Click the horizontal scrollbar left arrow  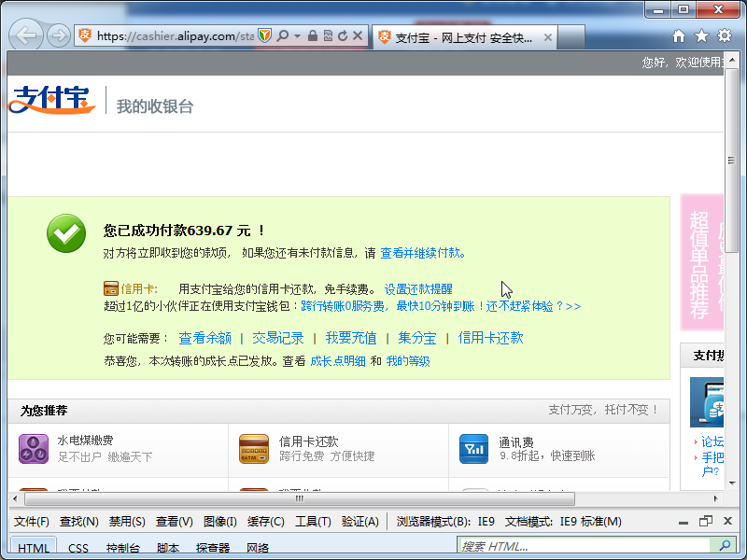coord(15,498)
